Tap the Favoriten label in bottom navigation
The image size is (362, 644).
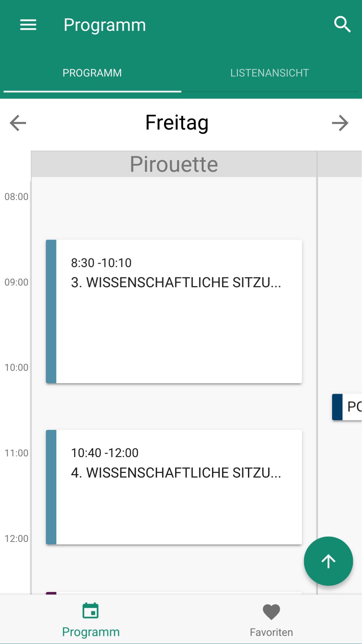271,632
